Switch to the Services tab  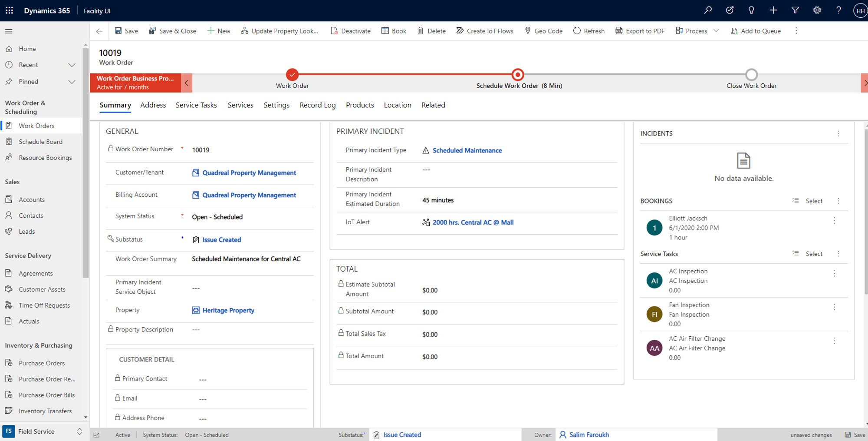(240, 105)
